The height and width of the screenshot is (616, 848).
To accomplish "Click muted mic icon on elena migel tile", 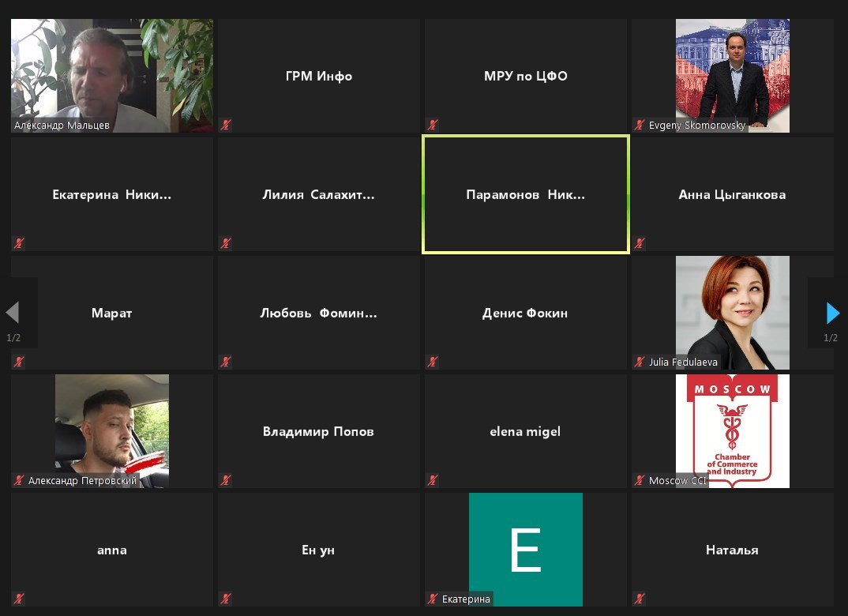I will tap(433, 480).
